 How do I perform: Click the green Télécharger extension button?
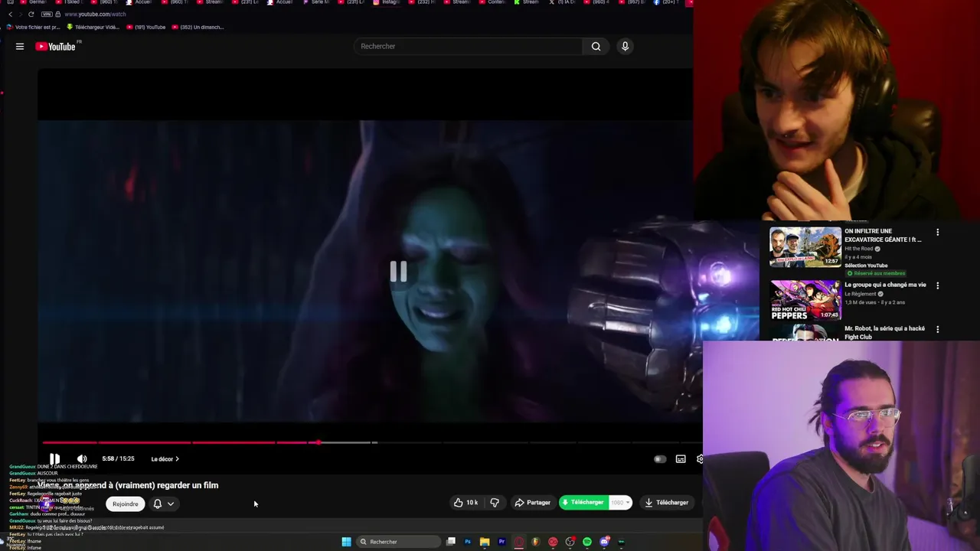583,503
